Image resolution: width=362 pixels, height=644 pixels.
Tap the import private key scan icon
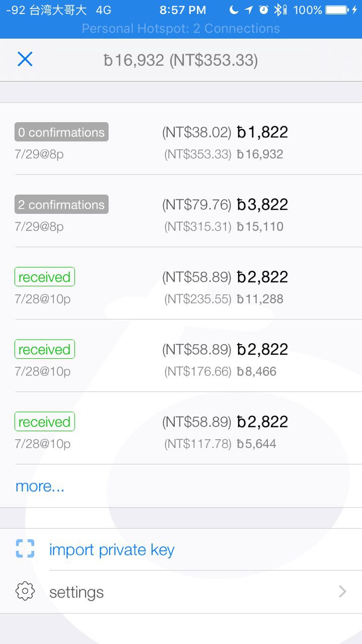click(x=25, y=549)
